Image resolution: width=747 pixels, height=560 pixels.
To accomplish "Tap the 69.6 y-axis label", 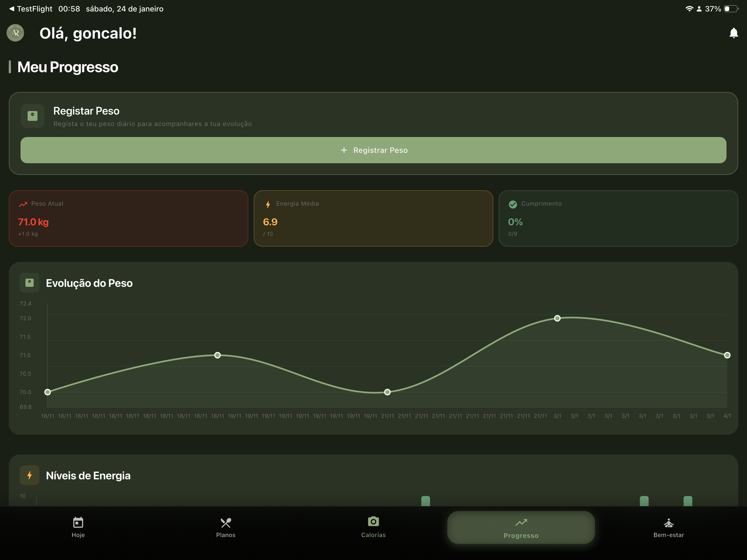I will 25,407.
